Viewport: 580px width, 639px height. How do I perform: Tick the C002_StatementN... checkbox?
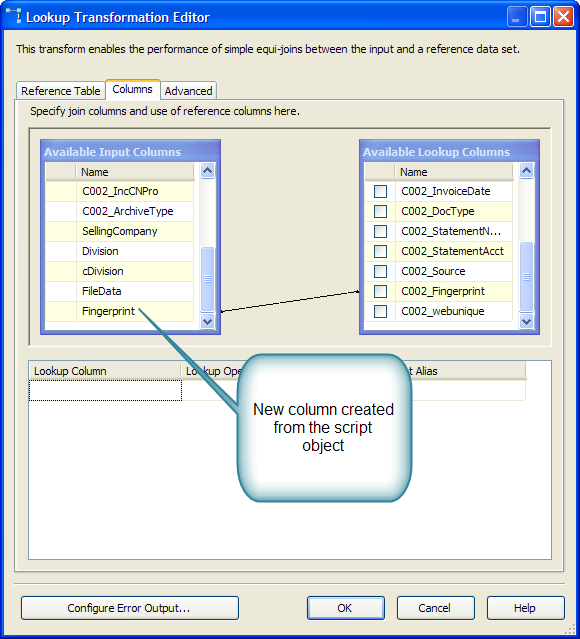(380, 231)
